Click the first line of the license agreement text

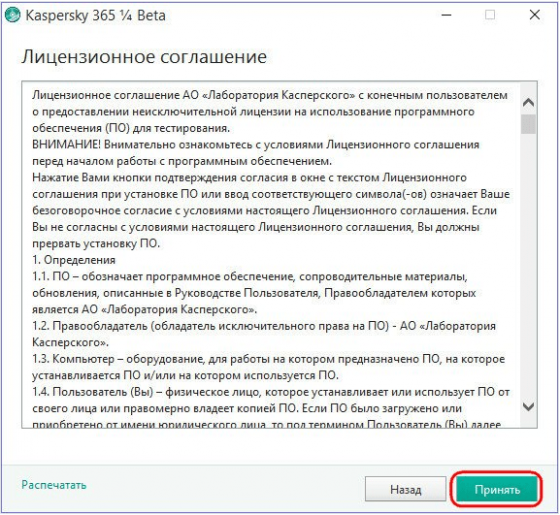(x=270, y=95)
